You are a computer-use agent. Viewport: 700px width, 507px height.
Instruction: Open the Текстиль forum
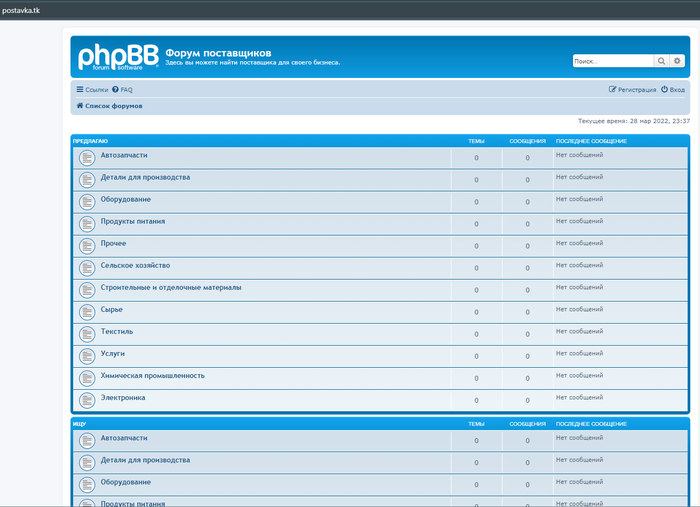tap(117, 331)
